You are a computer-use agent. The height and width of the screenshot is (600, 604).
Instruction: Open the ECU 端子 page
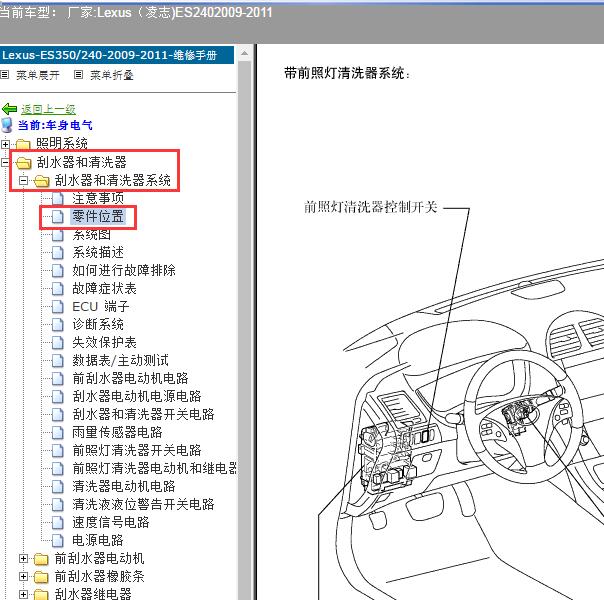101,306
